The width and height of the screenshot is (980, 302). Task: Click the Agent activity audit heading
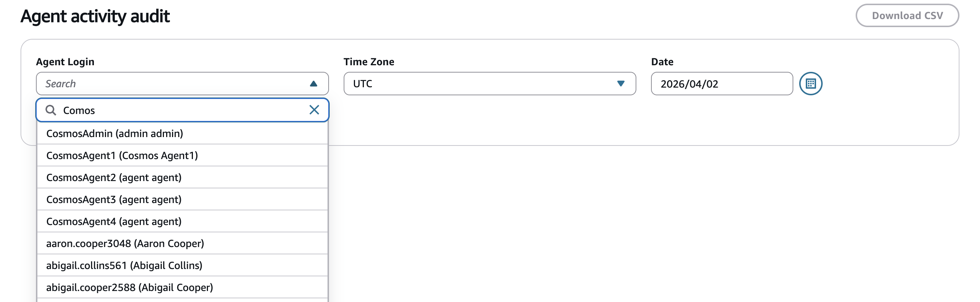coord(95,16)
